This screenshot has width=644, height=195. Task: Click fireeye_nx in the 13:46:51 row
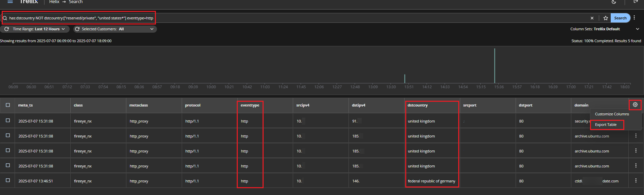(x=83, y=181)
